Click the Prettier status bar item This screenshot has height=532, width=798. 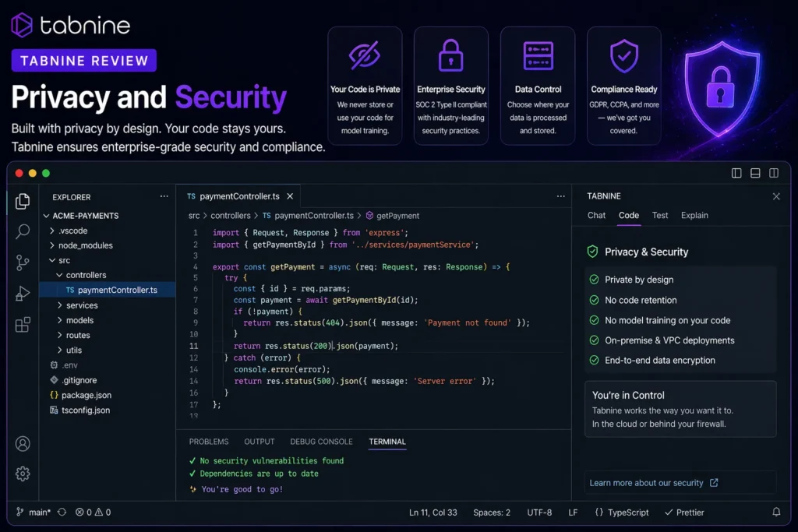684,513
